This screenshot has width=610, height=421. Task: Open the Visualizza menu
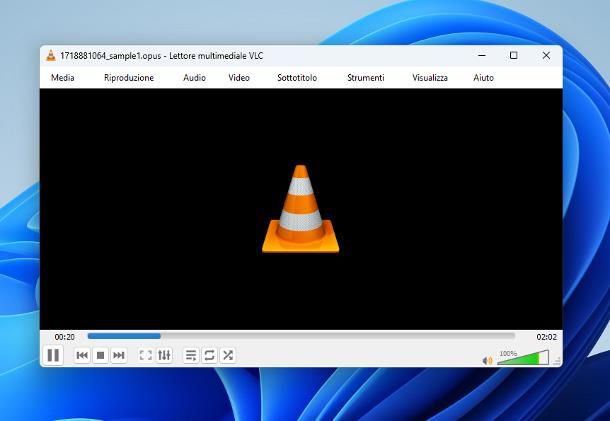tap(430, 77)
